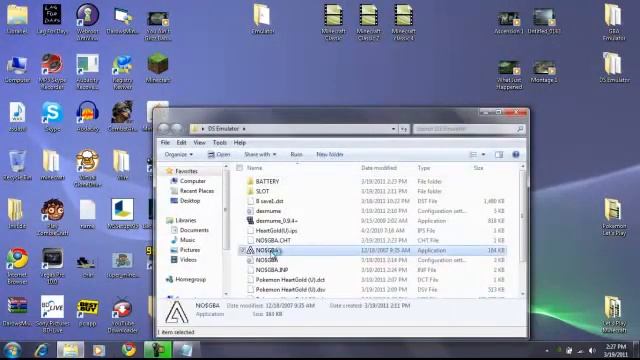The height and width of the screenshot is (360, 640).
Task: Sort files by Size column header
Action: [478, 168]
